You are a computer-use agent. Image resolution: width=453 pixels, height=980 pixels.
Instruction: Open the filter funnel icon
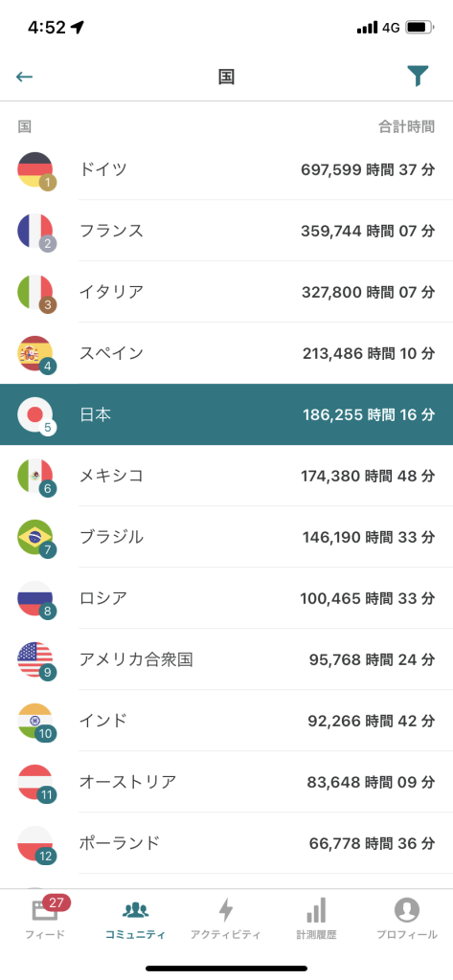[418, 77]
